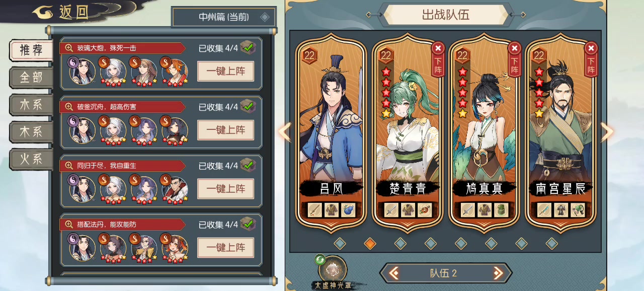Viewport: 644px width, 291px height.
Task: Click 一键上阵 for 搭配法丹 lineup
Action: pos(225,248)
